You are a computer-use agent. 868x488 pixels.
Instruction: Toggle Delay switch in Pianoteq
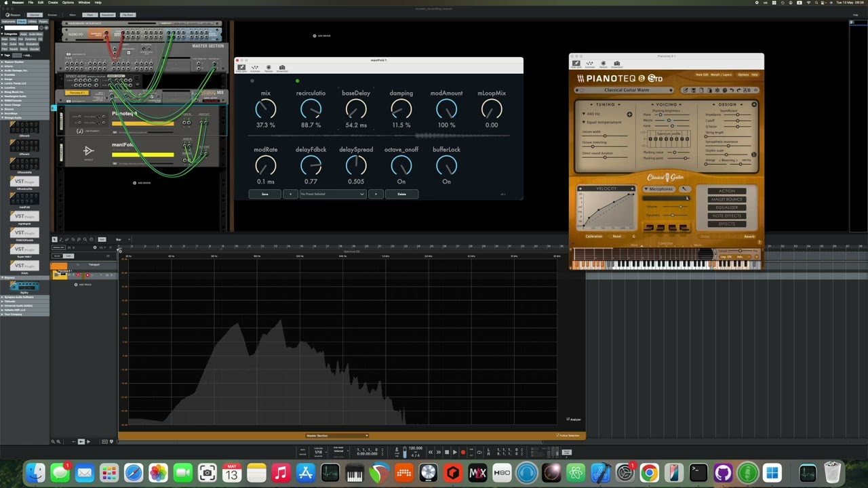point(705,237)
